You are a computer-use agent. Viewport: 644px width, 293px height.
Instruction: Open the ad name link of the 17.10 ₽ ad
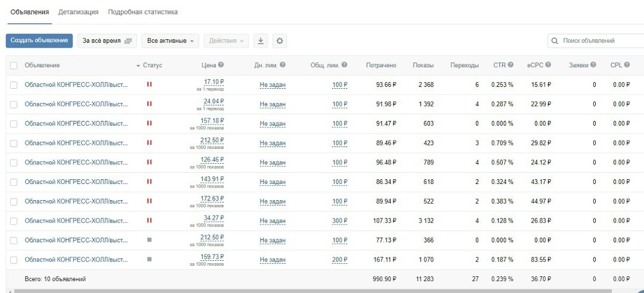click(76, 85)
